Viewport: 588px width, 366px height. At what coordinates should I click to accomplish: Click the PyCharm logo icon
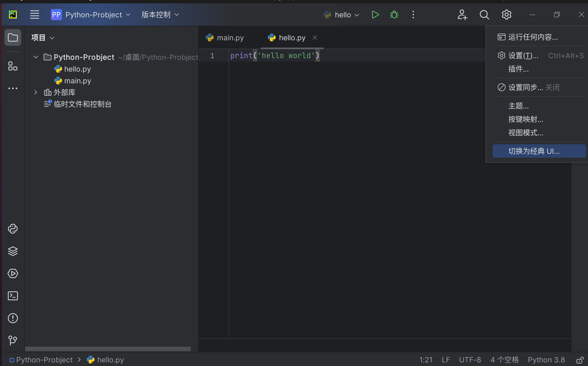[x=13, y=15]
